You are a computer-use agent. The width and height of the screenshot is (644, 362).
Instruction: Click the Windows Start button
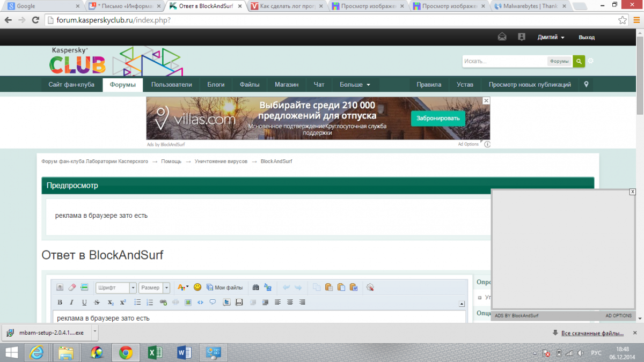10,352
